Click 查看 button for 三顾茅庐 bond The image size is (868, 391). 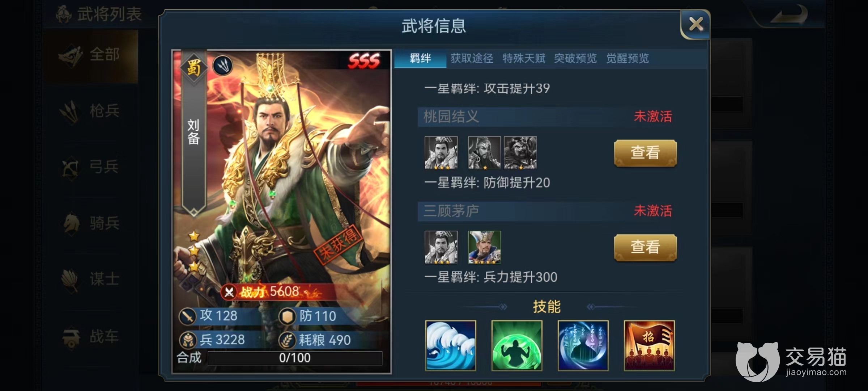645,247
